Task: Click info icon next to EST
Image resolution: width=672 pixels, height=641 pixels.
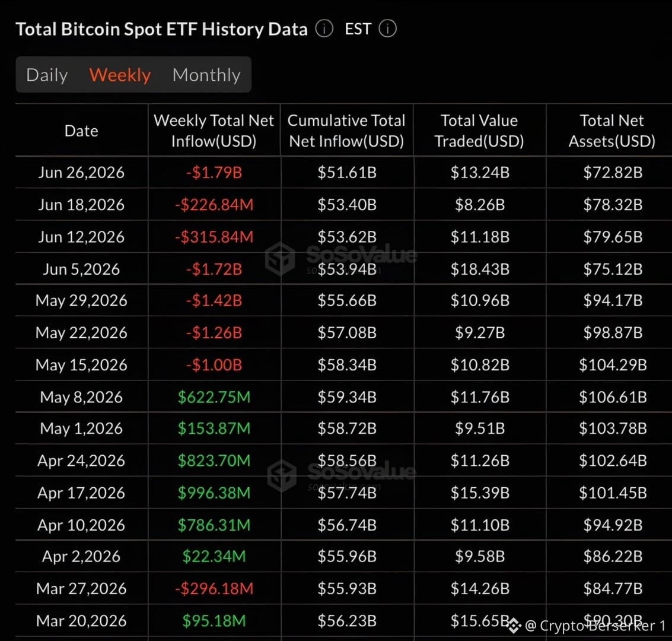Action: pyautogui.click(x=387, y=28)
